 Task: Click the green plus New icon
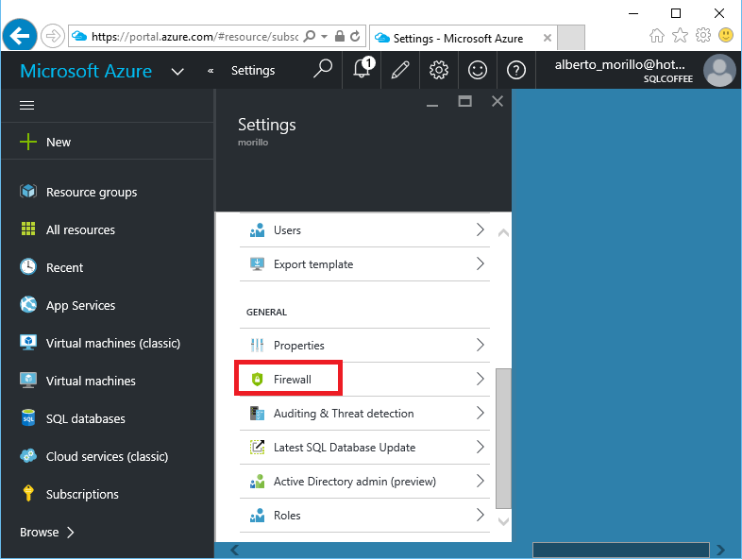coord(28,142)
